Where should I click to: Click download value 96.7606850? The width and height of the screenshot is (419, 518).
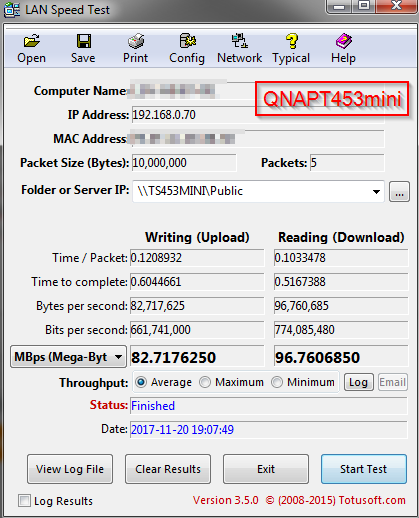tap(317, 357)
